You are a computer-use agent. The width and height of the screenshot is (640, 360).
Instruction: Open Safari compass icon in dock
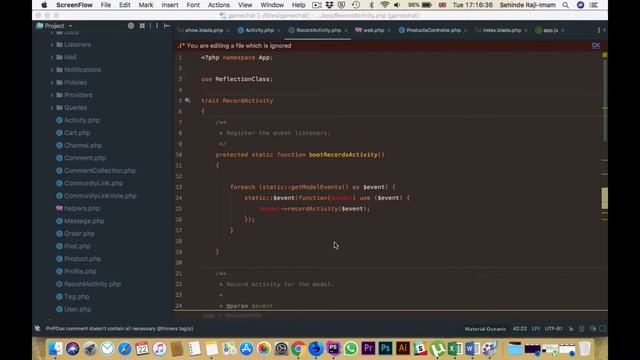125,349
